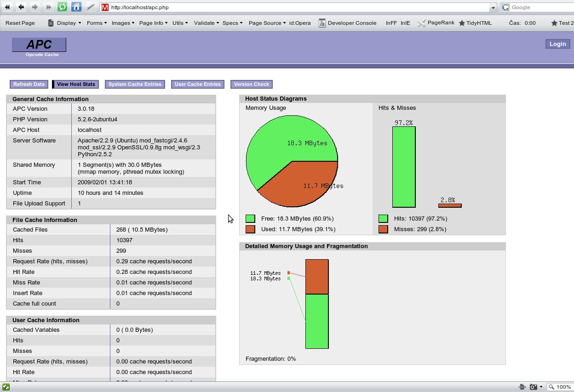
Task: Click the Google search input field
Action: (x=542, y=7)
